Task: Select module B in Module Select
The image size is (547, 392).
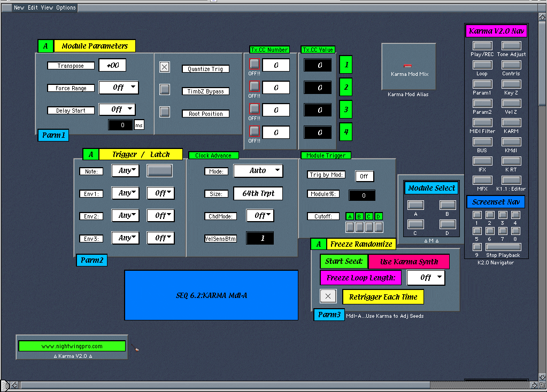Action: click(x=448, y=205)
